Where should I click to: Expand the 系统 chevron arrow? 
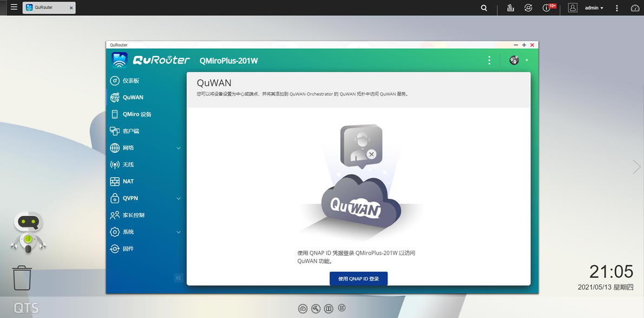179,232
